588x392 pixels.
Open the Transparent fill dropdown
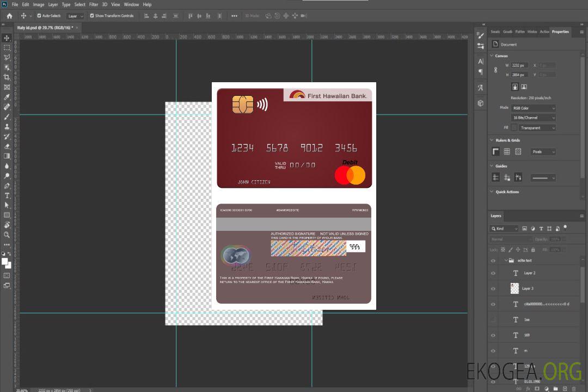coord(537,128)
